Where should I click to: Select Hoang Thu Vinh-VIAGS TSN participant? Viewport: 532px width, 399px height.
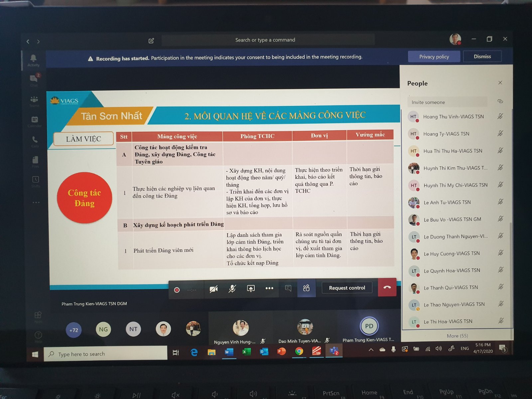point(456,116)
